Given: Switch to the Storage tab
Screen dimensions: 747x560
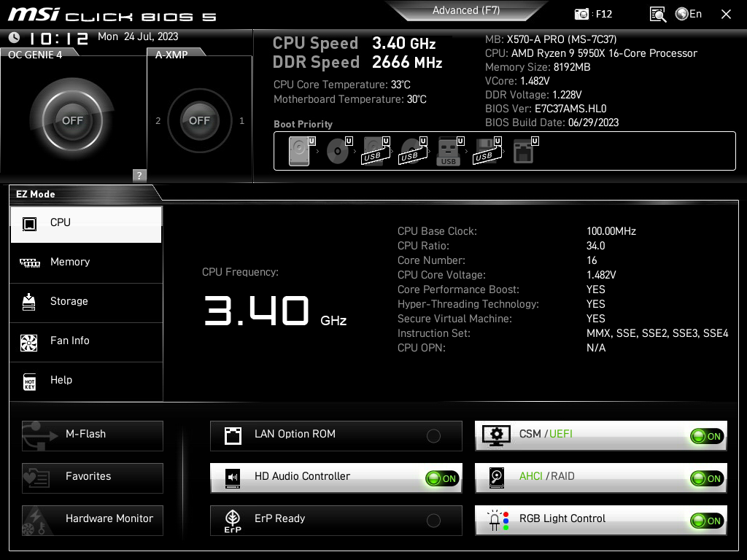Looking at the screenshot, I should click(86, 302).
